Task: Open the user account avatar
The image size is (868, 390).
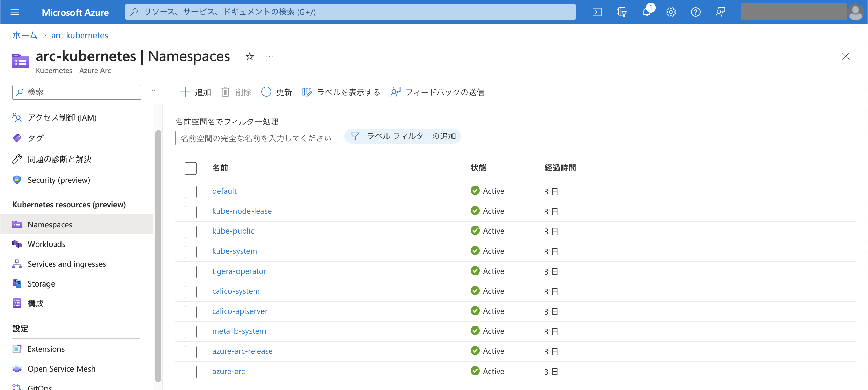Action: click(x=855, y=12)
